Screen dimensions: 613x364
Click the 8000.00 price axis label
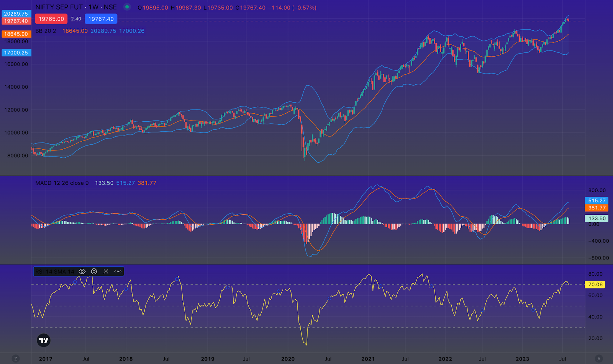[x=18, y=156]
